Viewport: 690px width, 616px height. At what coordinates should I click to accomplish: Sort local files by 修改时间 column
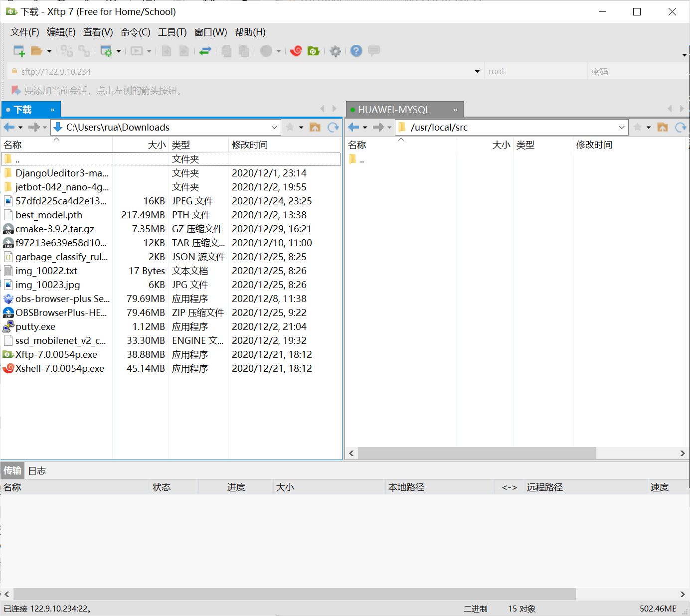click(284, 145)
